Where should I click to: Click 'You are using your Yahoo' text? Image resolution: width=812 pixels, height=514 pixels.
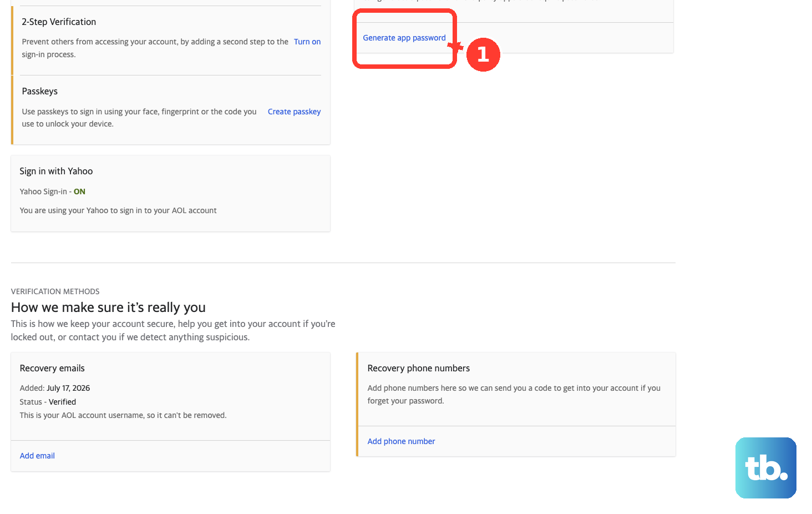point(118,210)
